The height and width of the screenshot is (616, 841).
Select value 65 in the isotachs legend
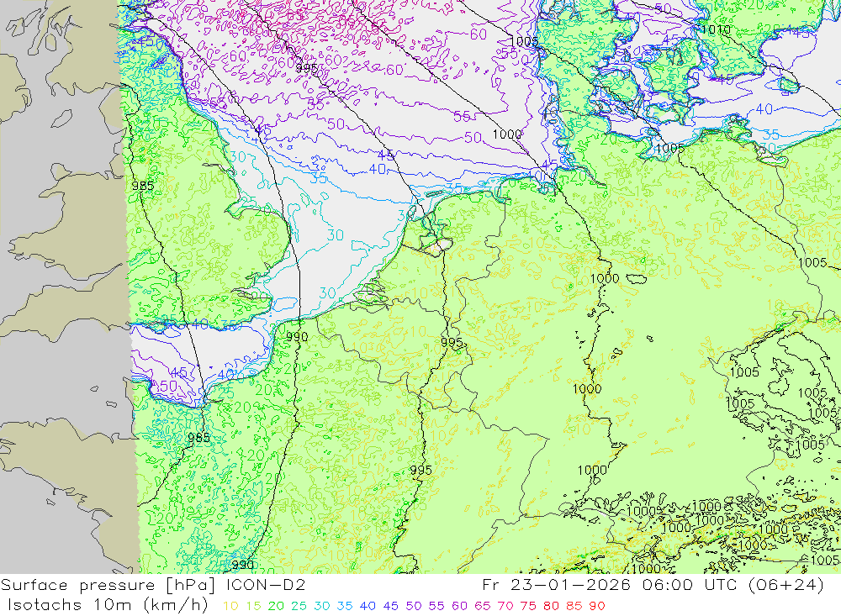(482, 607)
